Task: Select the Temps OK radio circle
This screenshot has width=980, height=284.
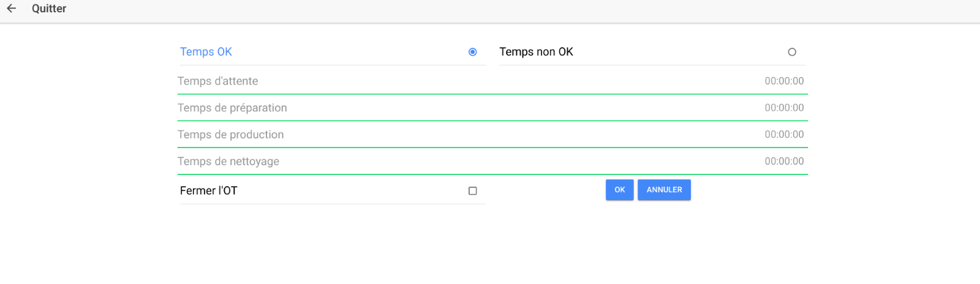Action: pyautogui.click(x=472, y=52)
